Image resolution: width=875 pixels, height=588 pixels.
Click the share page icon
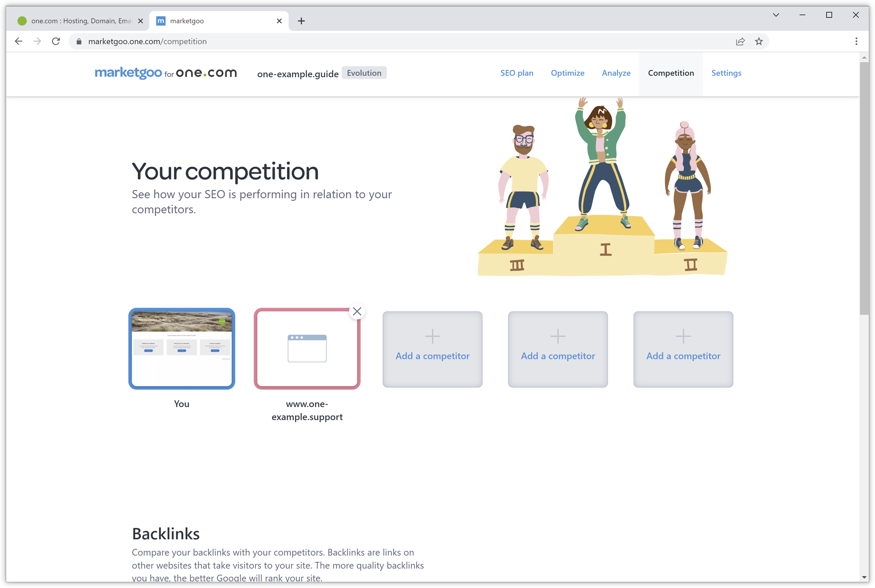pyautogui.click(x=740, y=41)
